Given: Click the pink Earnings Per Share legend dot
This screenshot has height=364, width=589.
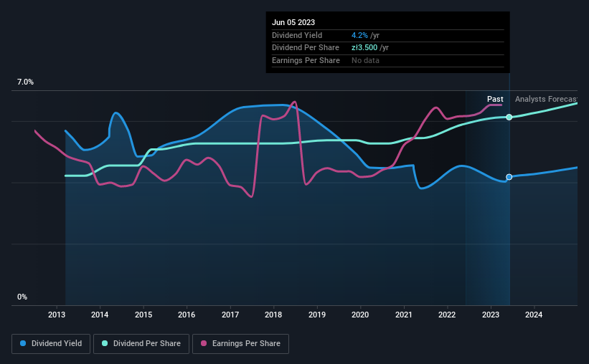Looking at the screenshot, I should click(204, 343).
